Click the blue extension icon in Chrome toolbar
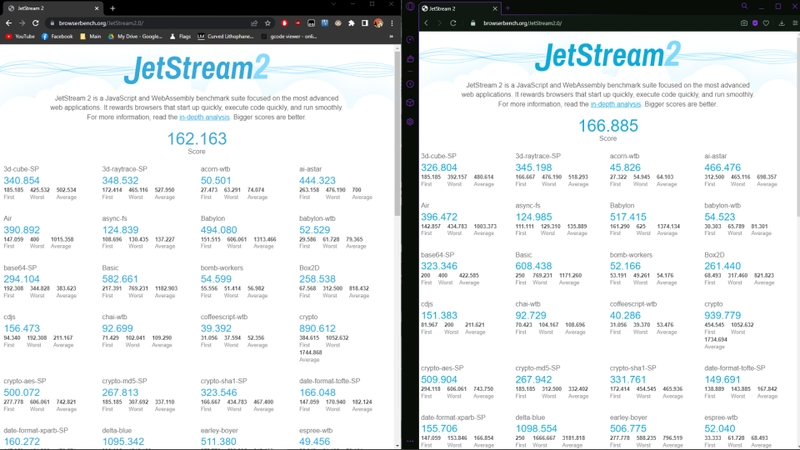The image size is (800, 450). click(x=324, y=23)
